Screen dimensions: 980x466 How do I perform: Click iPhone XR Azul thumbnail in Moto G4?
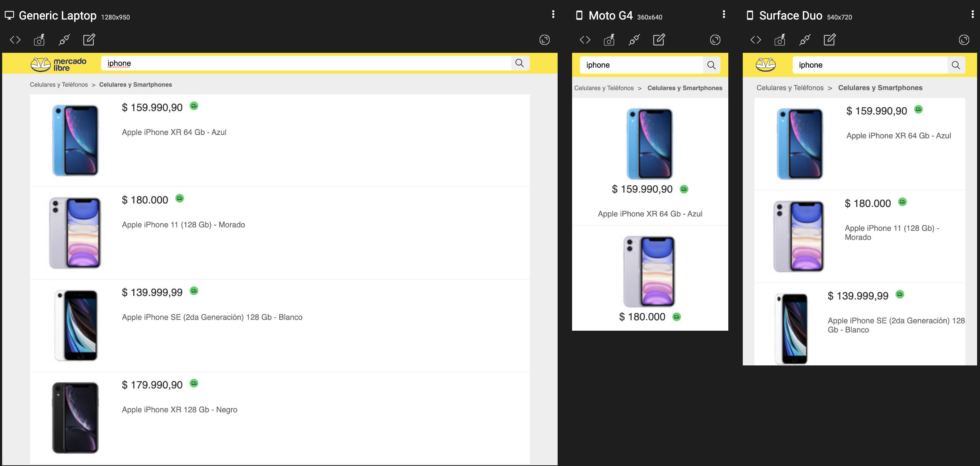click(650, 144)
